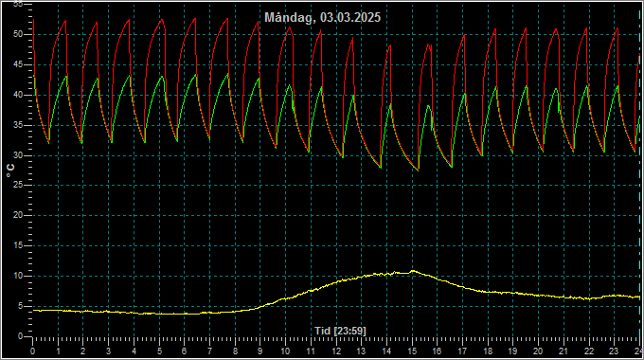
Task: Click hour 21 on the time axis
Action: 563,351
